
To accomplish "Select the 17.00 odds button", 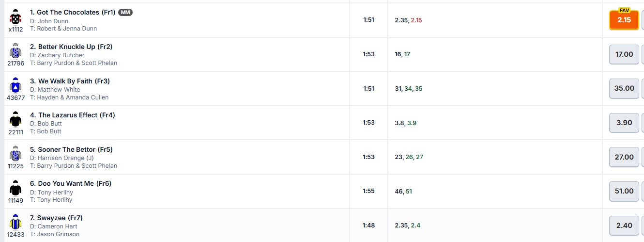I will pyautogui.click(x=624, y=54).
